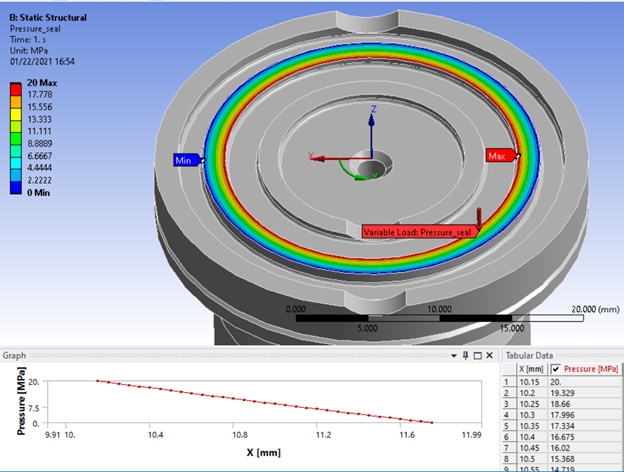This screenshot has height=472, width=624.
Task: Select table cell pressure value 16.675
Action: tap(585, 437)
